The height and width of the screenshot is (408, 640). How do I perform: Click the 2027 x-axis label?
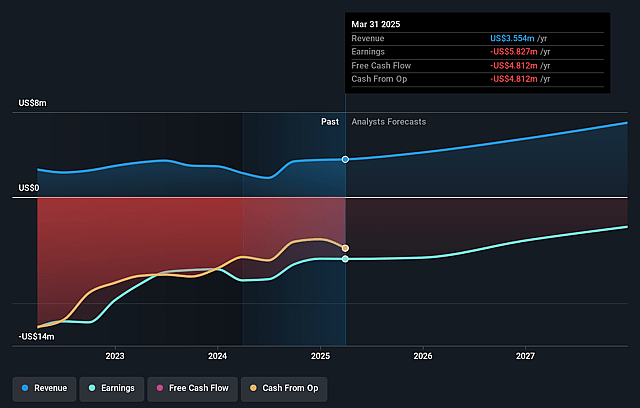click(525, 356)
